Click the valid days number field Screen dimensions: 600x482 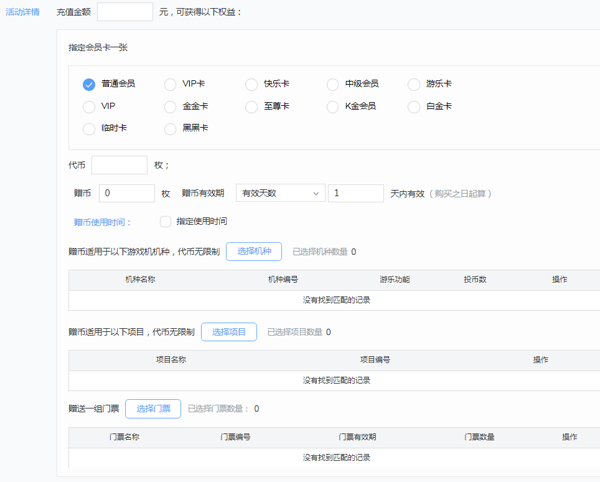(x=356, y=193)
